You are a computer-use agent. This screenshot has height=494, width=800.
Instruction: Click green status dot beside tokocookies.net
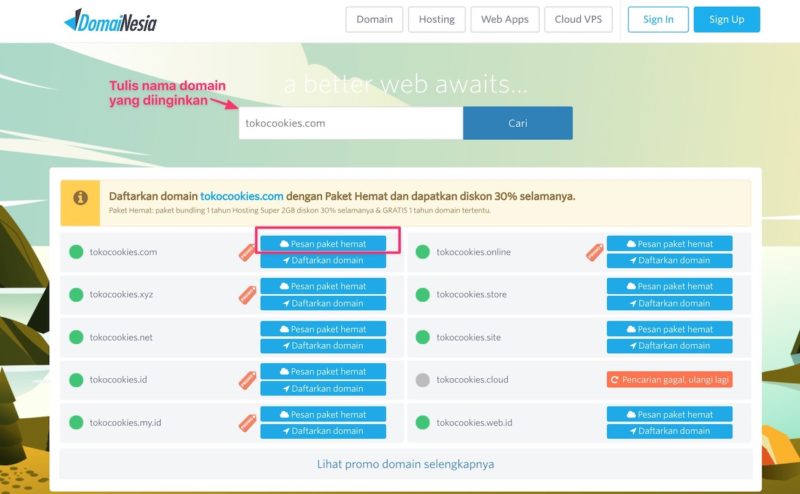(x=76, y=337)
